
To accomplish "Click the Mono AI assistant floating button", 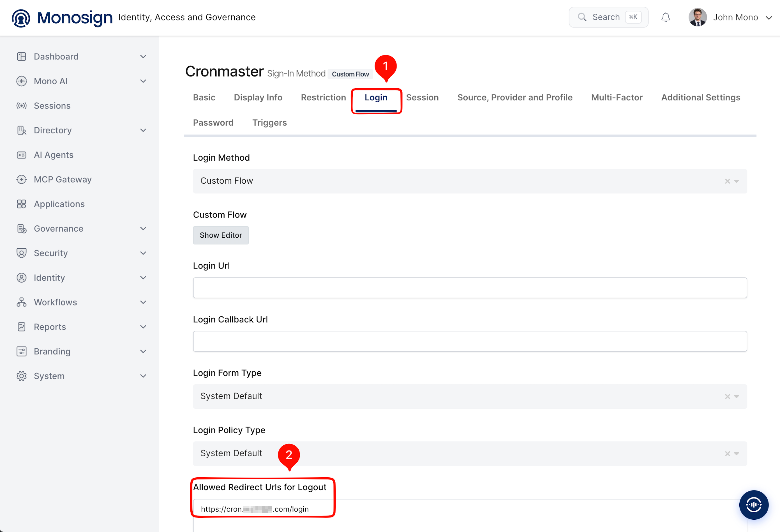I will (x=753, y=505).
